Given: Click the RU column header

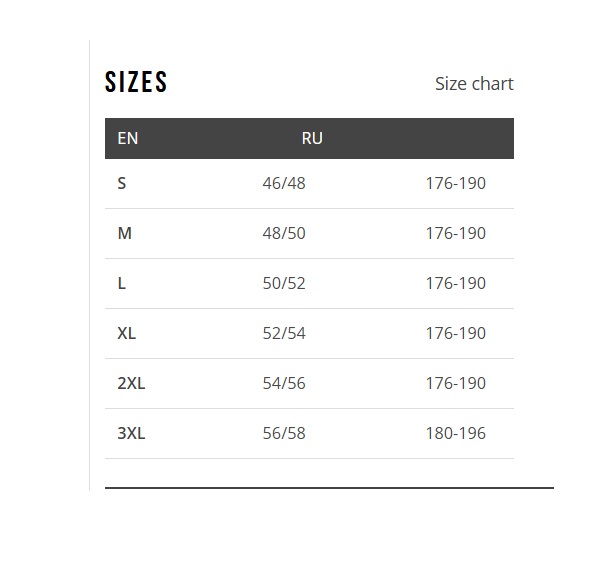Looking at the screenshot, I should click(x=312, y=138).
